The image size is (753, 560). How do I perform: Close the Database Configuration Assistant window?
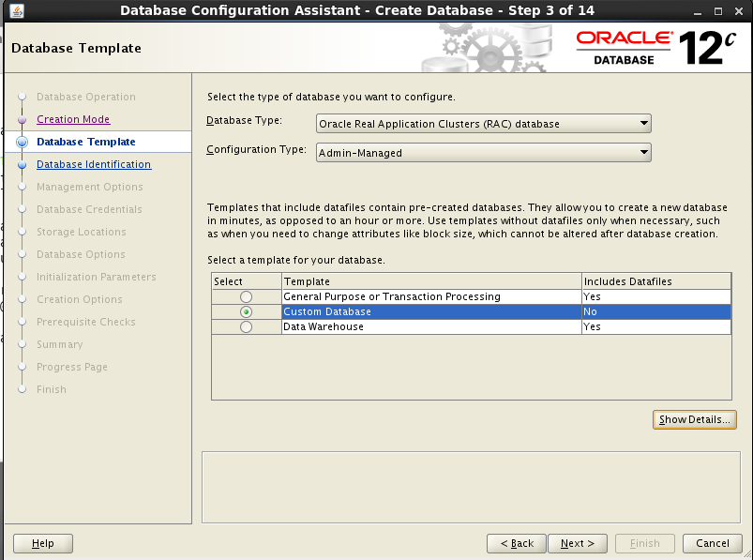(x=739, y=11)
